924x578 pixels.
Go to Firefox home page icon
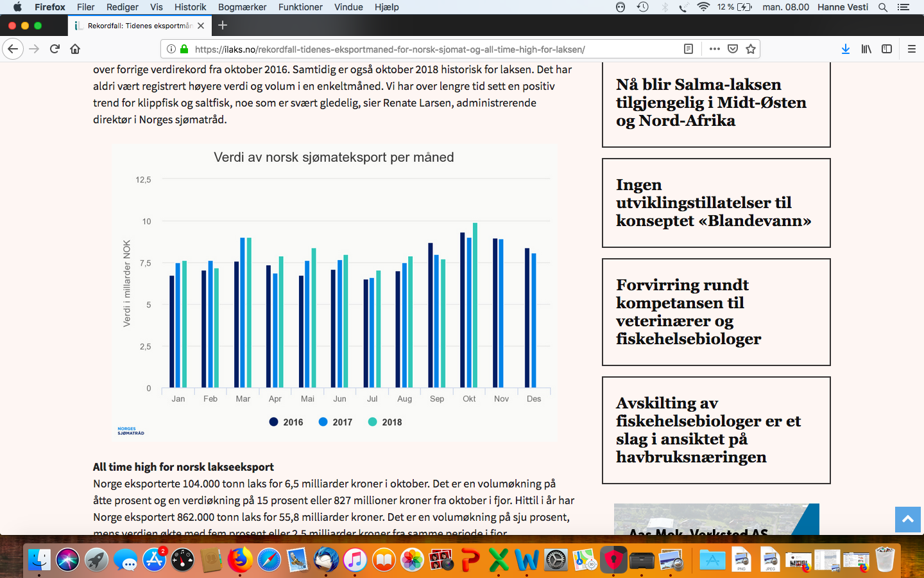coord(75,49)
